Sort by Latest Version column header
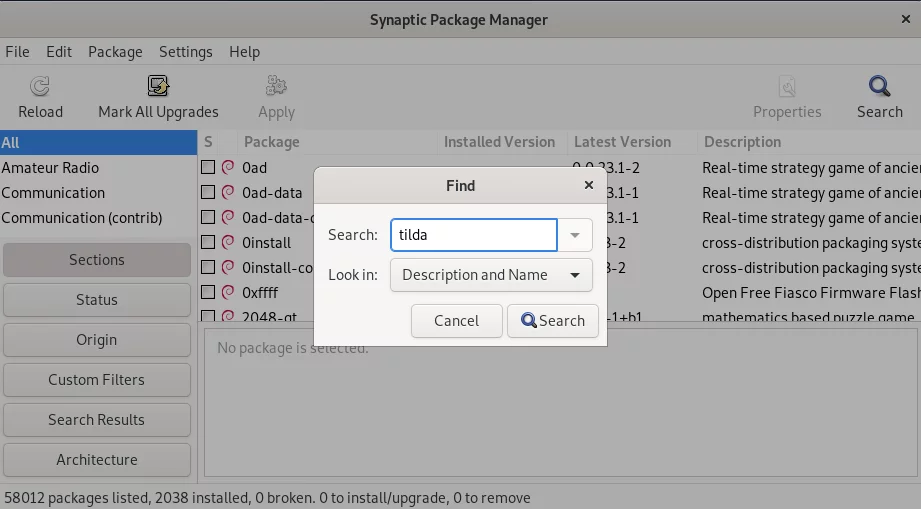The width and height of the screenshot is (921, 509). click(632, 142)
